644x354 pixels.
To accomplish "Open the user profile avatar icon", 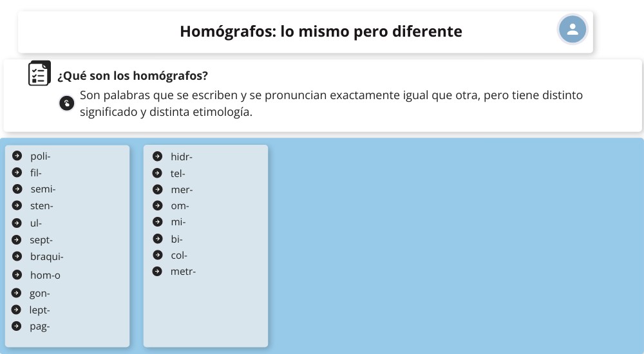I will tap(573, 30).
